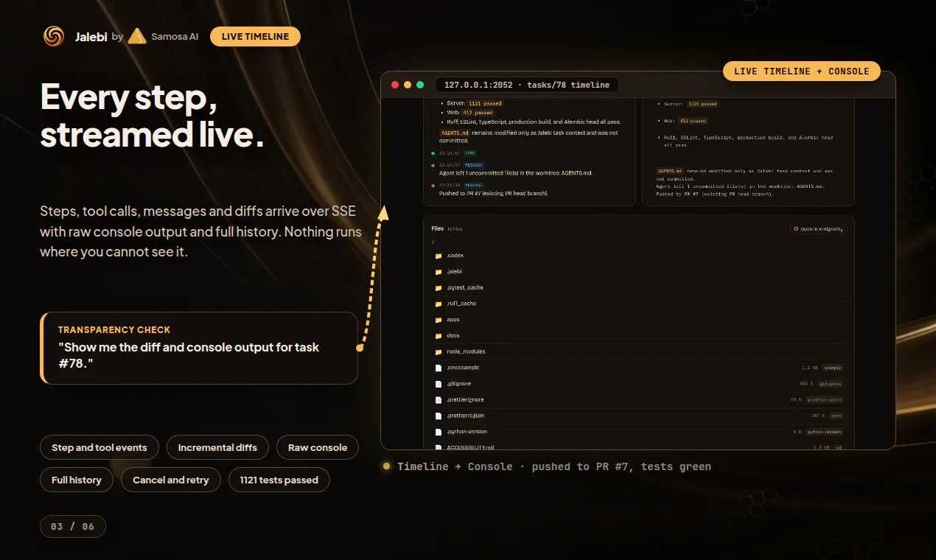Click the AGENTS.md code tag in timeline
Image resolution: width=936 pixels, height=560 pixels.
pos(453,133)
